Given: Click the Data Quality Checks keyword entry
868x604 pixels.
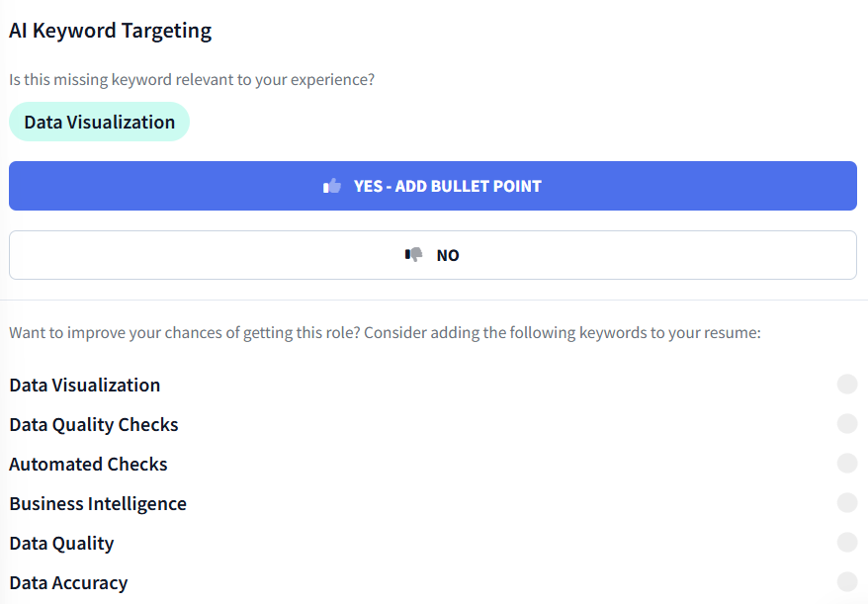Looking at the screenshot, I should [x=93, y=424].
